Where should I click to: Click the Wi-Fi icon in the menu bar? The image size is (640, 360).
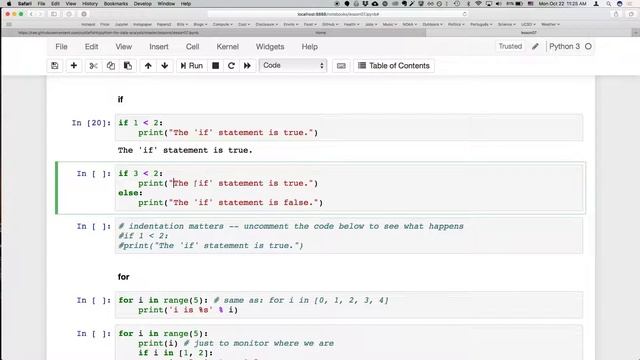pos(478,4)
